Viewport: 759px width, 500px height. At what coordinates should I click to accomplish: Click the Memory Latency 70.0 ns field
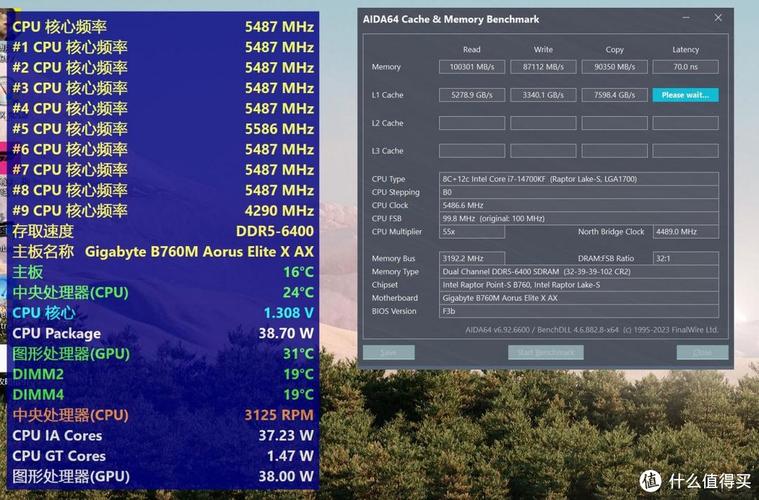[685, 67]
